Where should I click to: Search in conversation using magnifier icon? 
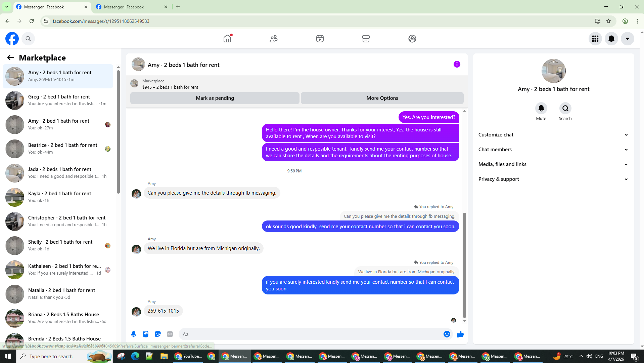pyautogui.click(x=565, y=108)
